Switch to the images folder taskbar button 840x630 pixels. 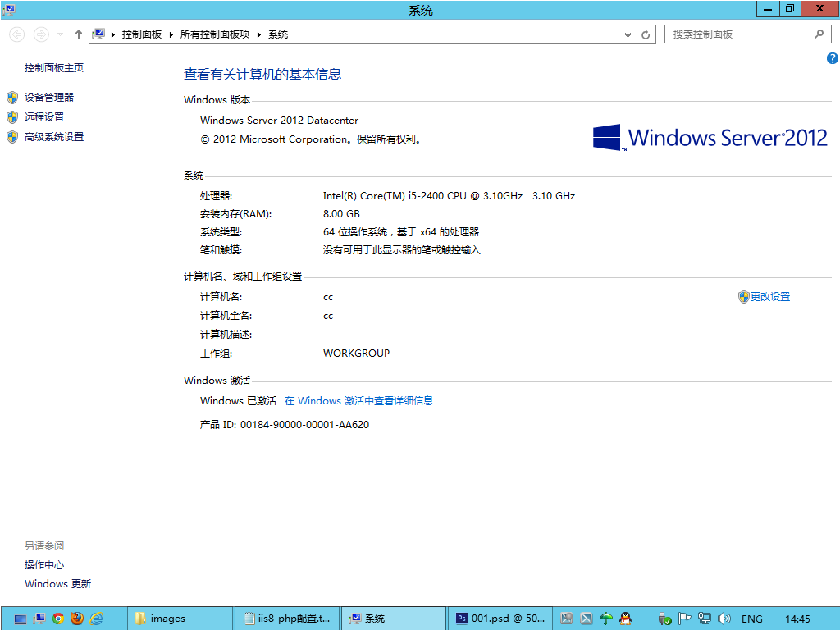coord(180,619)
